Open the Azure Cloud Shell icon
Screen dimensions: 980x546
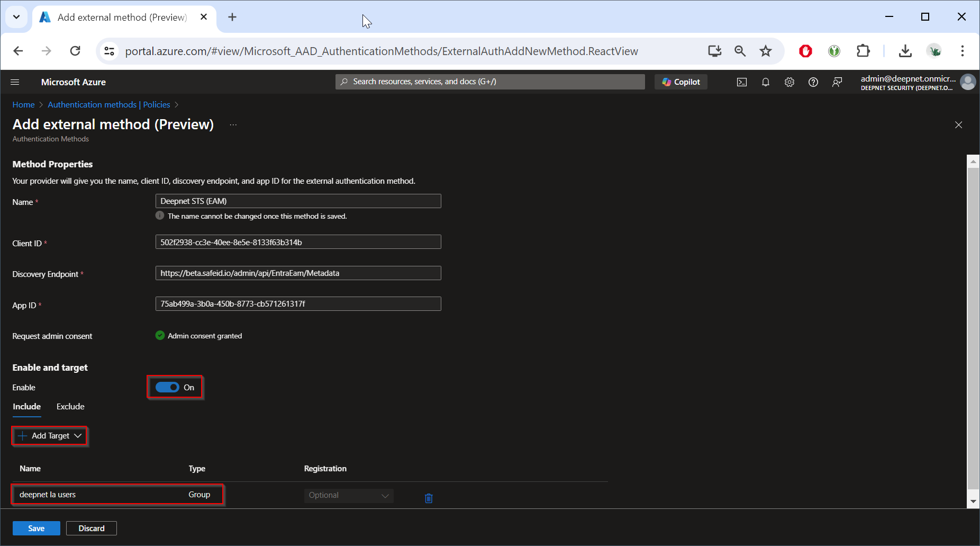tap(742, 82)
